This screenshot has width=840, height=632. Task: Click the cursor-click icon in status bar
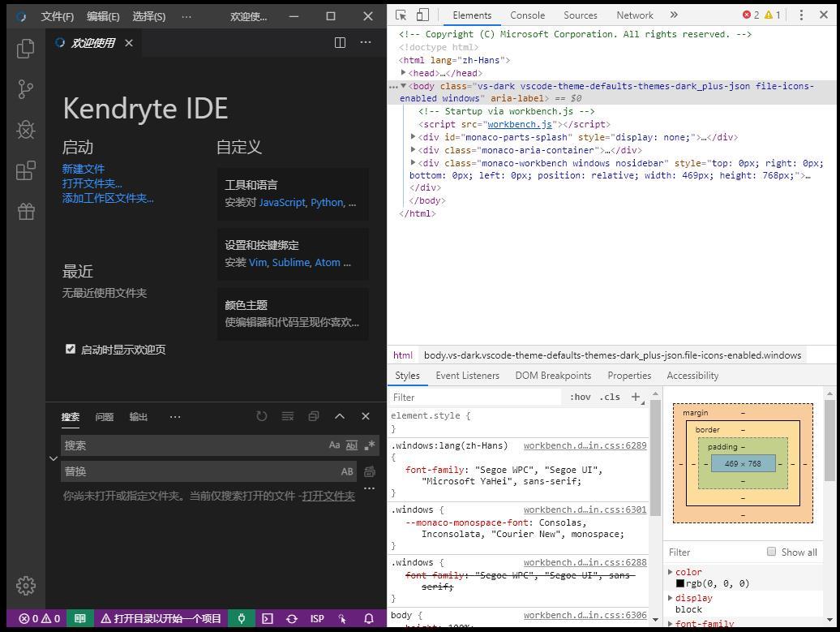pos(343,618)
